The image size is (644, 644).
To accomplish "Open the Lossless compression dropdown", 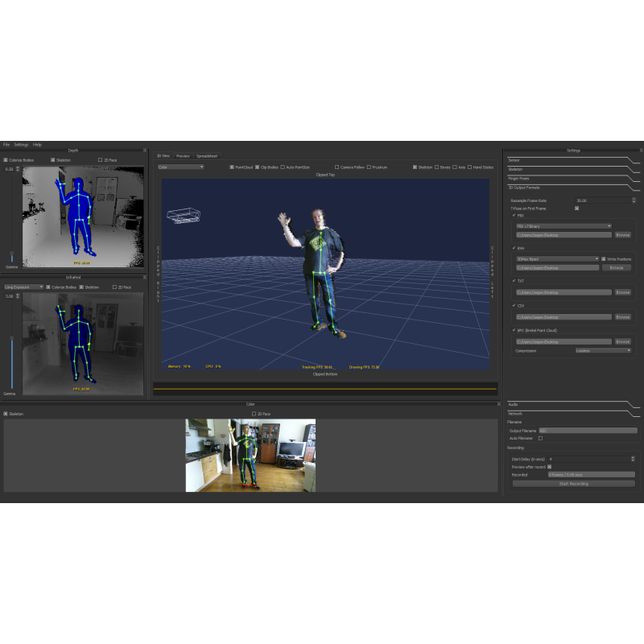I will pyautogui.click(x=604, y=351).
